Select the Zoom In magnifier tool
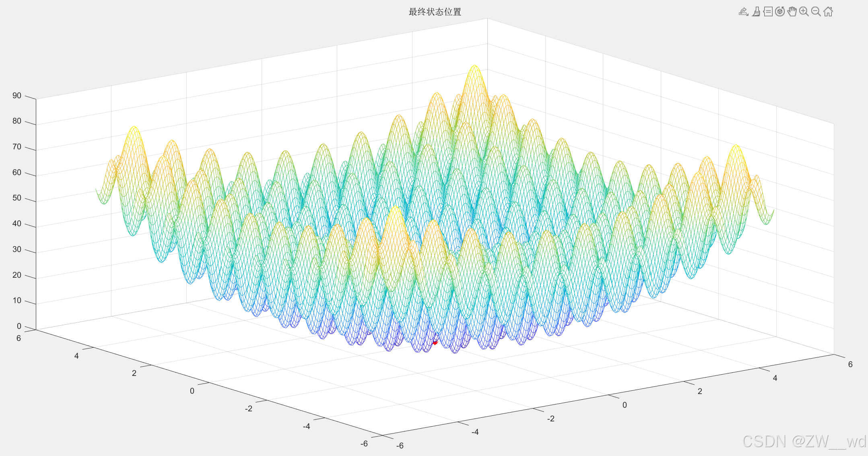The height and width of the screenshot is (456, 868). pos(804,12)
